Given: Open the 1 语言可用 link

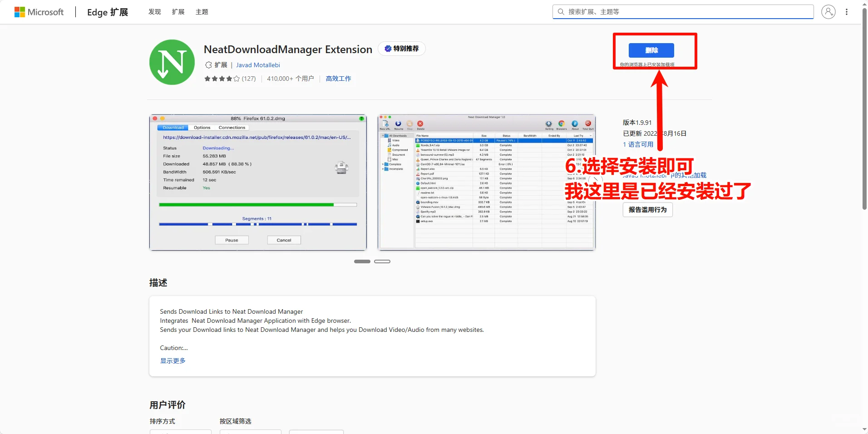Looking at the screenshot, I should (638, 144).
